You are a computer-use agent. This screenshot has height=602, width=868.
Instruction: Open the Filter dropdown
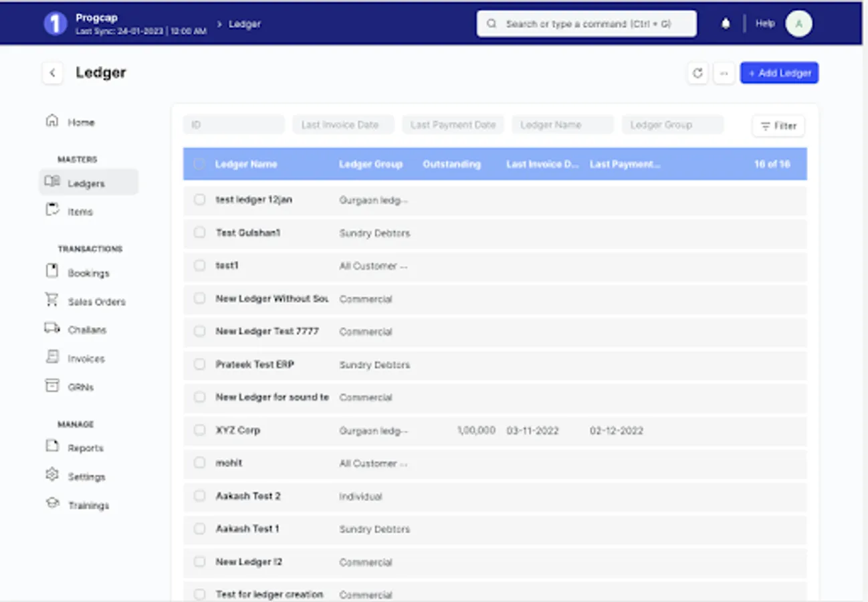(778, 126)
